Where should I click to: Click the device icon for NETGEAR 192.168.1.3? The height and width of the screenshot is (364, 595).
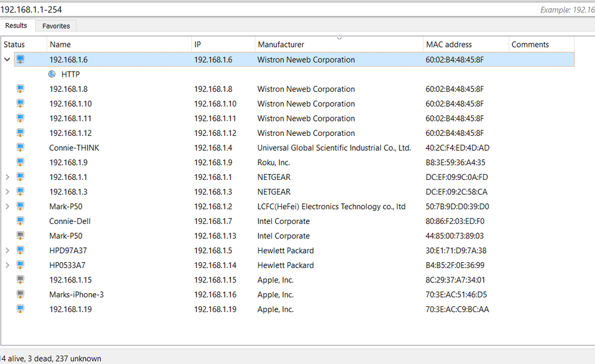click(20, 191)
